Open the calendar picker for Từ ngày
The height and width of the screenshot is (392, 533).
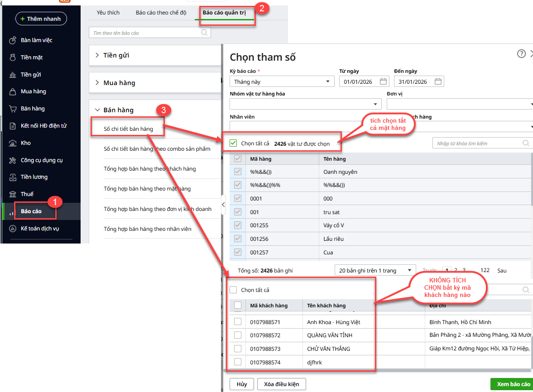[383, 82]
